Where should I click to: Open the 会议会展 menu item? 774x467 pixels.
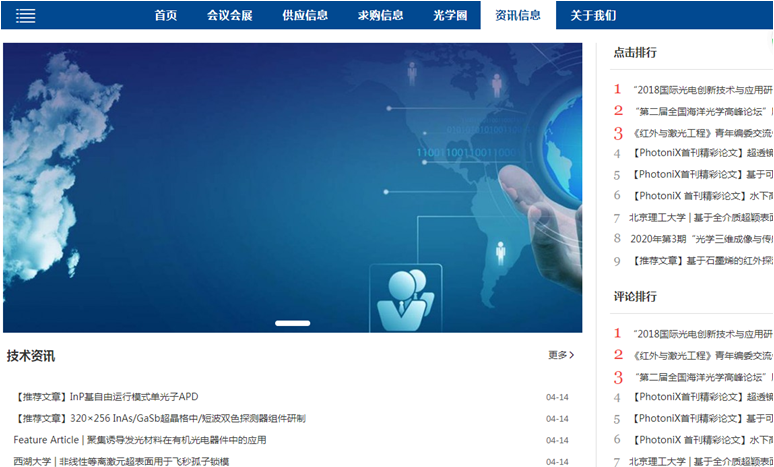tap(229, 15)
